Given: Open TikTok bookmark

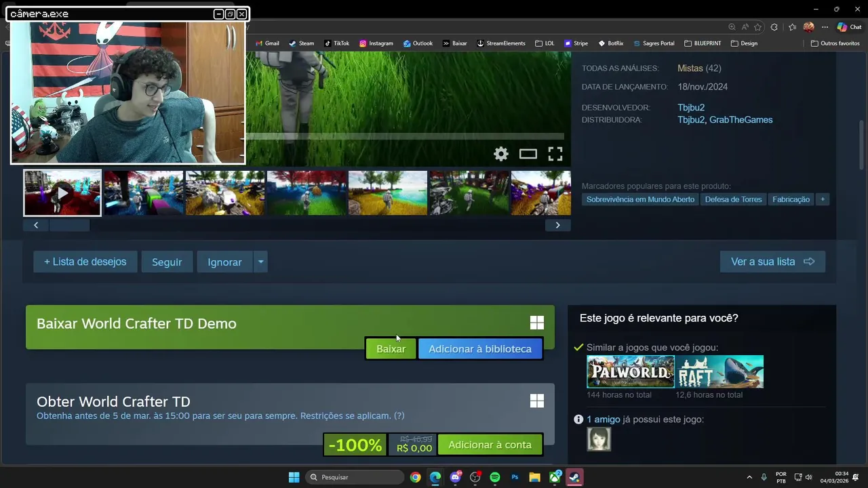Looking at the screenshot, I should (336, 43).
